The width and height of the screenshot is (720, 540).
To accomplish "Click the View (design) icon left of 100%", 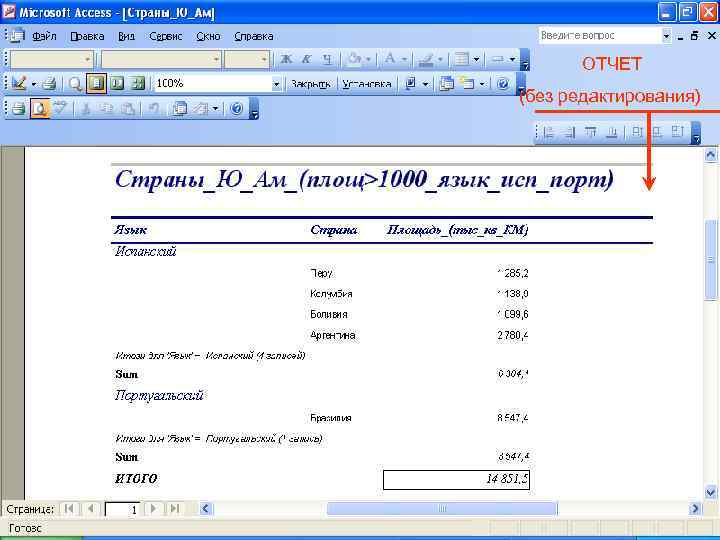I will click(19, 84).
